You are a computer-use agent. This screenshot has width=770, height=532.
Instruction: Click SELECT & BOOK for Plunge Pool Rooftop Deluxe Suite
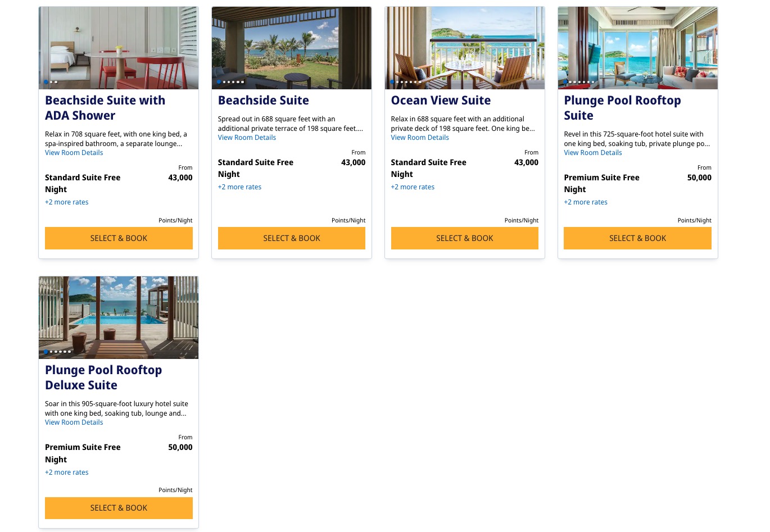pyautogui.click(x=119, y=508)
